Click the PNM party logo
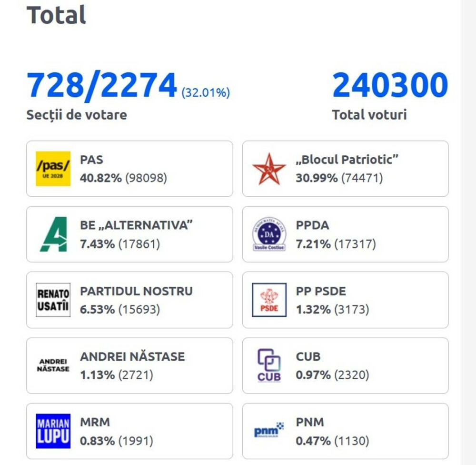The height and width of the screenshot is (465, 476). coord(269,431)
